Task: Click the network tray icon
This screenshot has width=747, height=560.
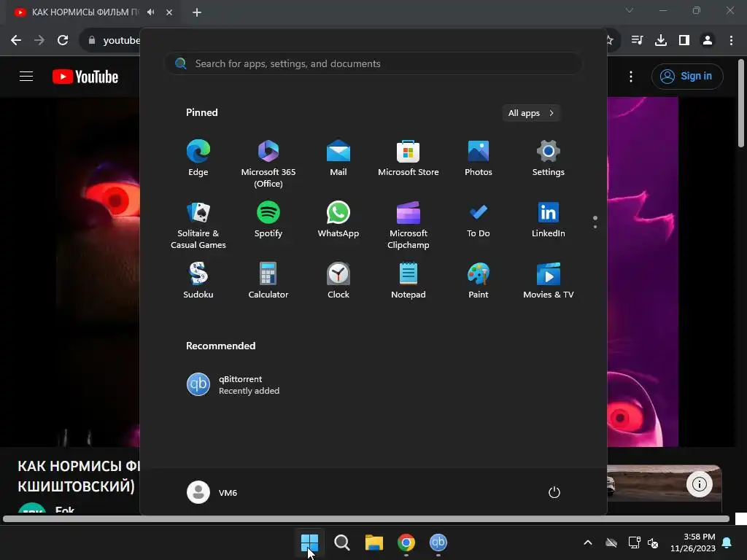Action: point(634,542)
